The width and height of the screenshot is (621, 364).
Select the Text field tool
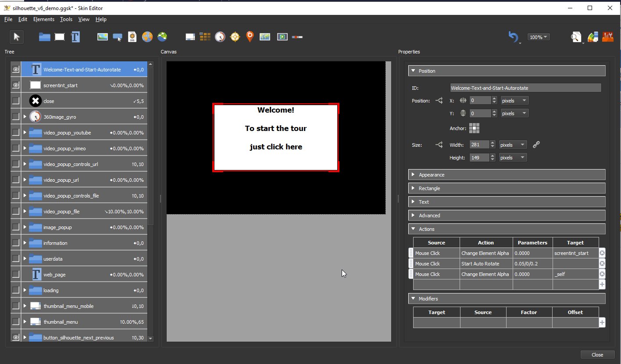click(x=75, y=37)
